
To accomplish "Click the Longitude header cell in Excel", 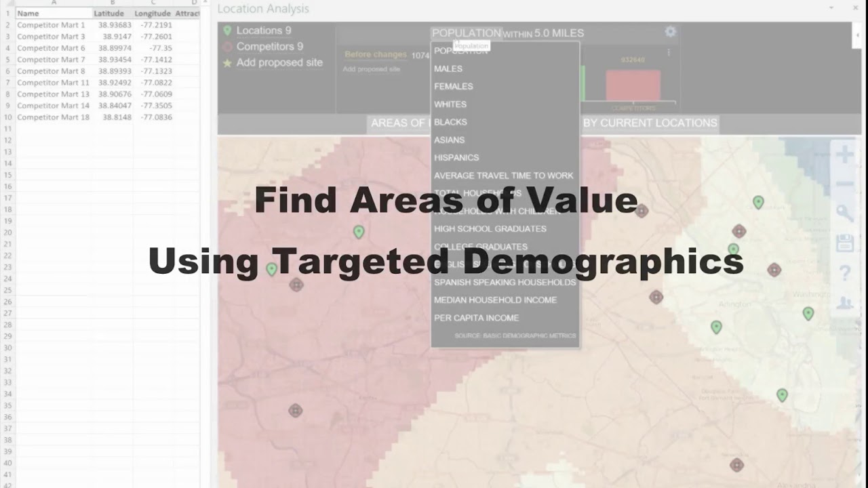I will tap(153, 14).
